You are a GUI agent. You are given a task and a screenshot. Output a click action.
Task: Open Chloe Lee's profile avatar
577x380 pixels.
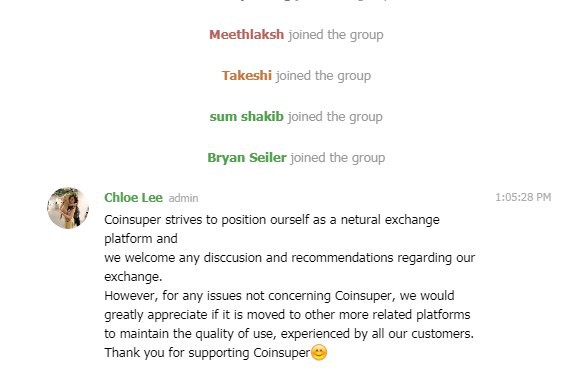[x=68, y=208]
